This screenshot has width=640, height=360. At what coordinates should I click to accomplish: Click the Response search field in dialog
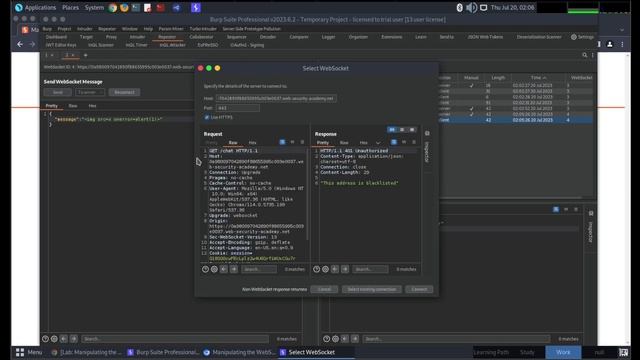(370, 269)
